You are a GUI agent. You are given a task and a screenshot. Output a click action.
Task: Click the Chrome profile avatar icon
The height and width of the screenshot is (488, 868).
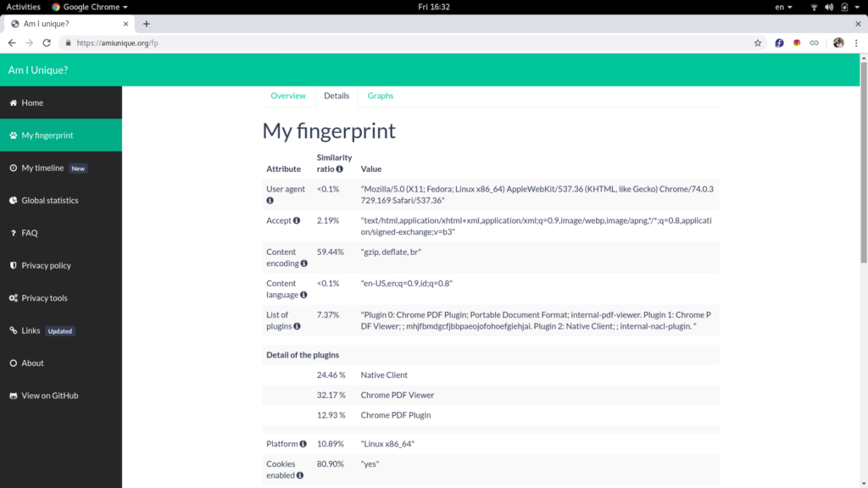click(x=838, y=42)
